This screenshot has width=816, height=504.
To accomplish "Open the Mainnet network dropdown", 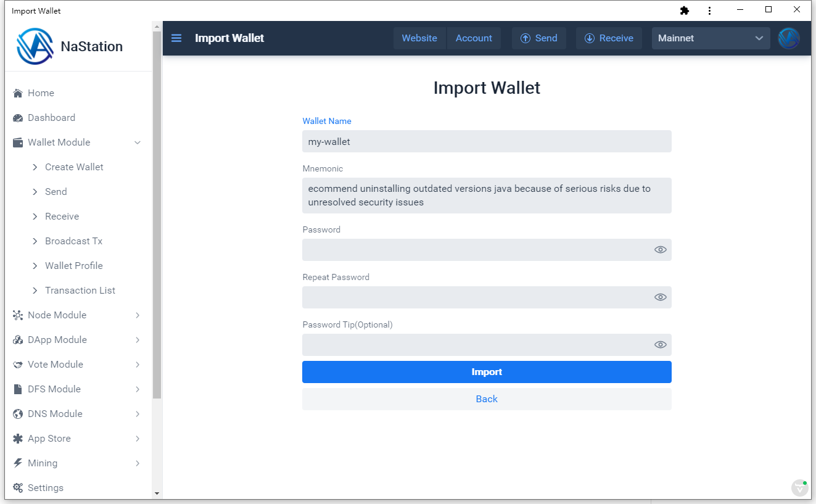I will click(711, 38).
